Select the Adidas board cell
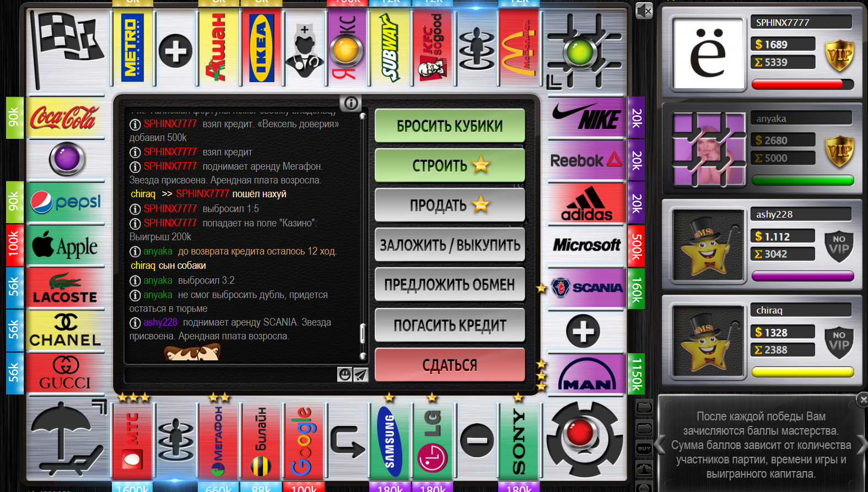 coord(586,203)
